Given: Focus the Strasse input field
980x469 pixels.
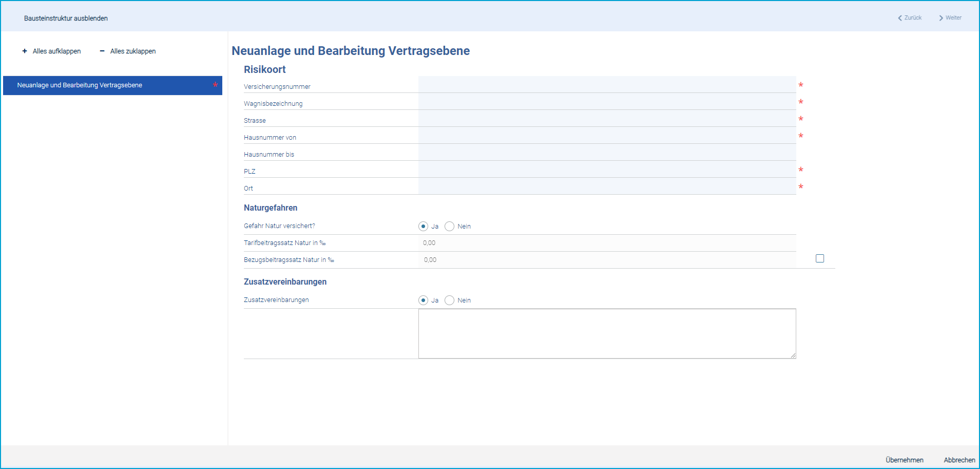Looking at the screenshot, I should 607,119.
